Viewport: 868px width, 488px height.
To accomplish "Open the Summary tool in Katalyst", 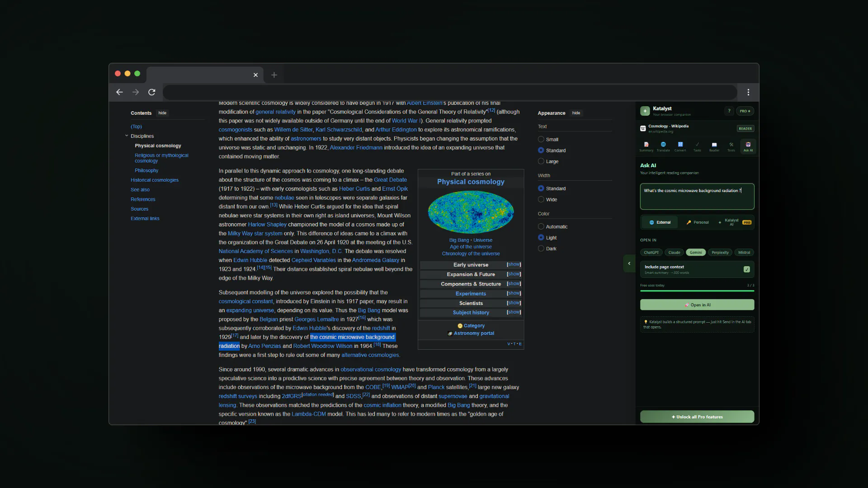I will [x=646, y=146].
